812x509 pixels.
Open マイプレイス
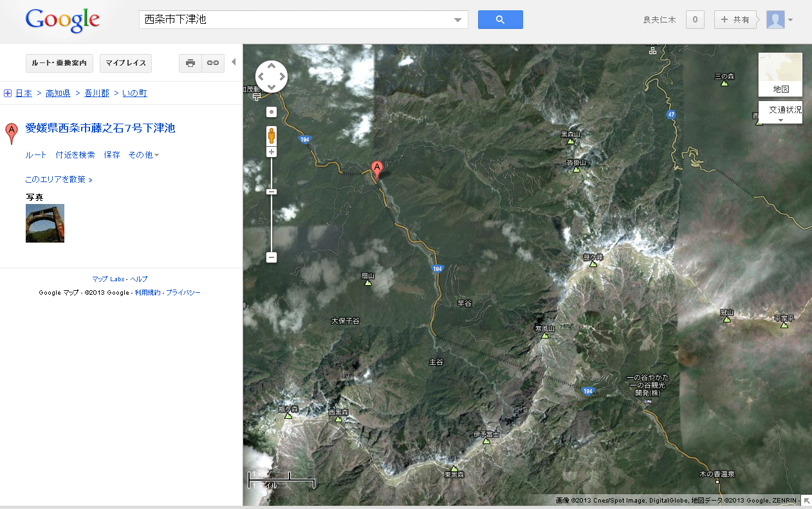[x=125, y=63]
